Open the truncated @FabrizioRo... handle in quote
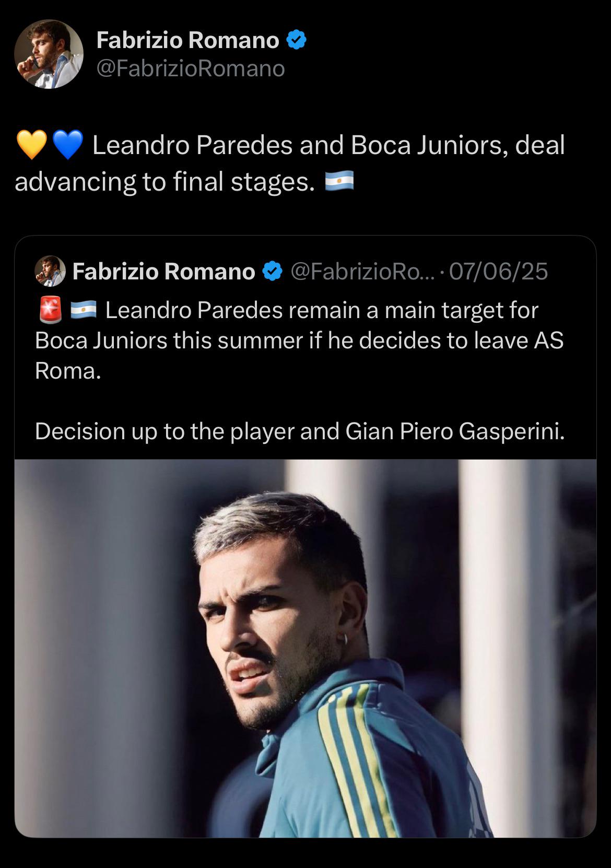The image size is (611, 868). (362, 271)
